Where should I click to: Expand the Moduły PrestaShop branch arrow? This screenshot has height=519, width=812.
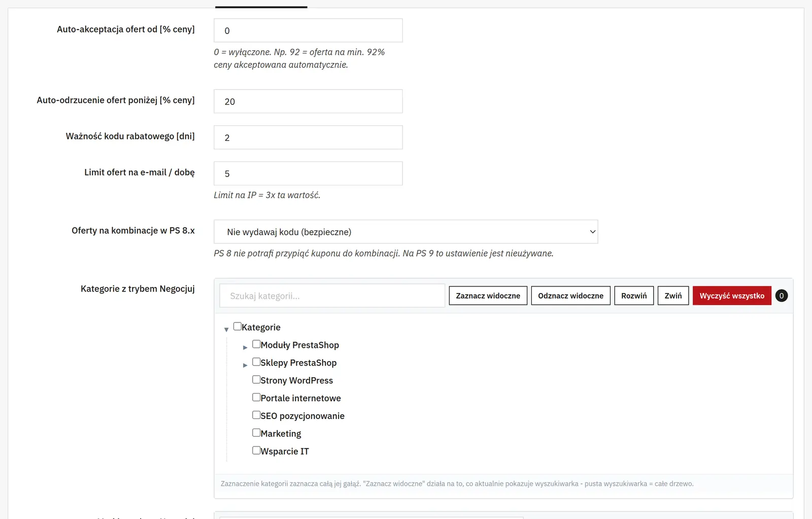point(245,347)
